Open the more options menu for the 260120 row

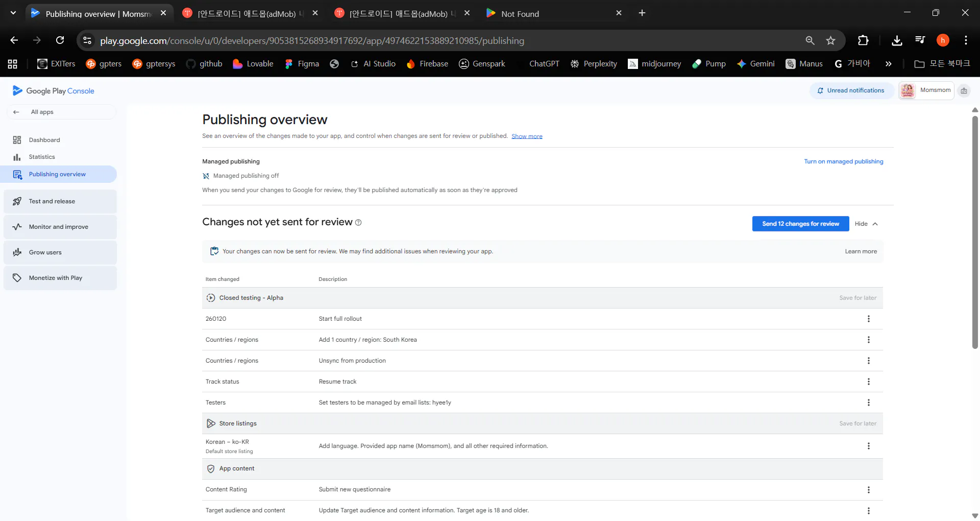pyautogui.click(x=868, y=319)
